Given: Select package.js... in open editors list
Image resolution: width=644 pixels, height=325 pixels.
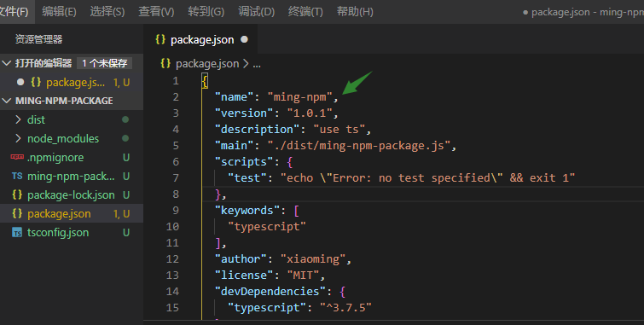Looking at the screenshot, I should coord(76,83).
